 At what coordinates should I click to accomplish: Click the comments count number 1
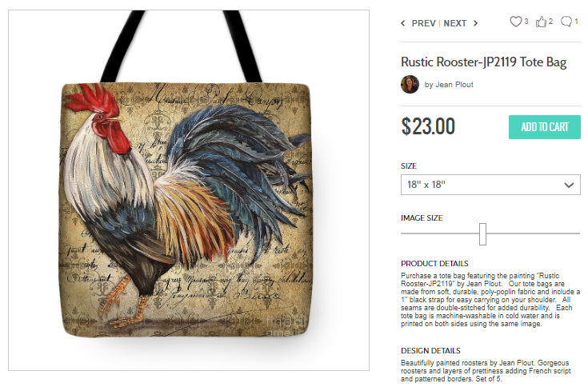point(576,22)
